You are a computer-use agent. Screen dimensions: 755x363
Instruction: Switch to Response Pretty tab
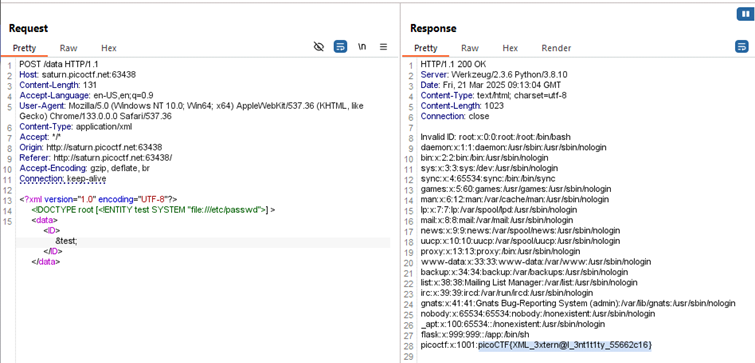click(x=426, y=48)
